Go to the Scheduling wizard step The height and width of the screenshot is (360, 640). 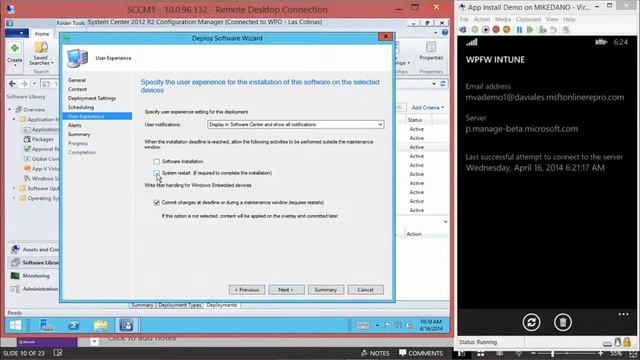[81, 107]
